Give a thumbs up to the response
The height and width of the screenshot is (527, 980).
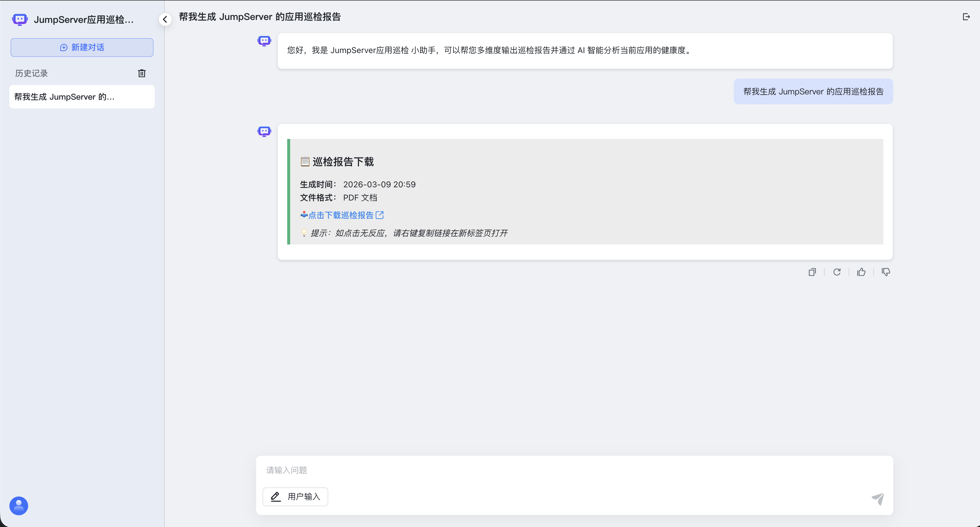pos(861,272)
